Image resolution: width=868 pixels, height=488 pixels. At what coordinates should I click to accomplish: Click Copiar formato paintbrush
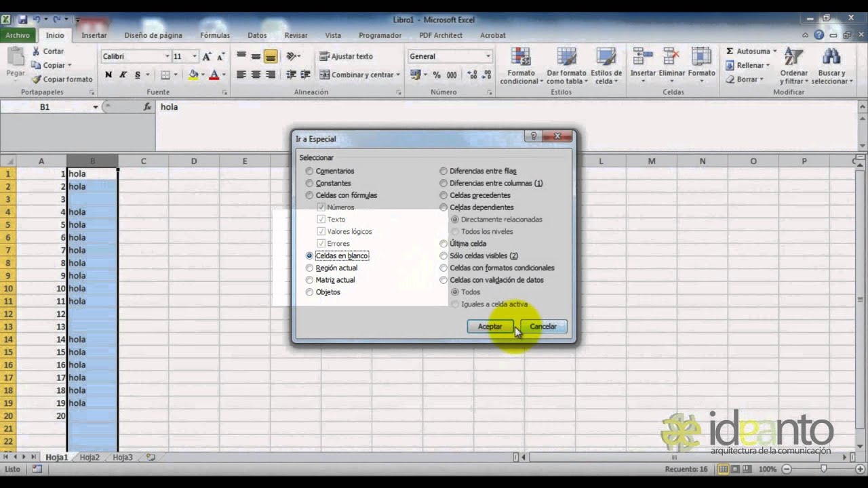[x=37, y=79]
